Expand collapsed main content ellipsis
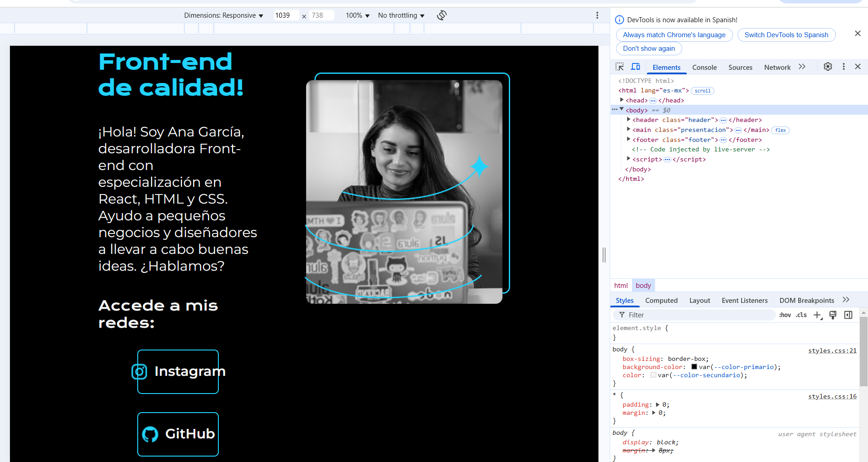This screenshot has width=868, height=462. click(738, 130)
